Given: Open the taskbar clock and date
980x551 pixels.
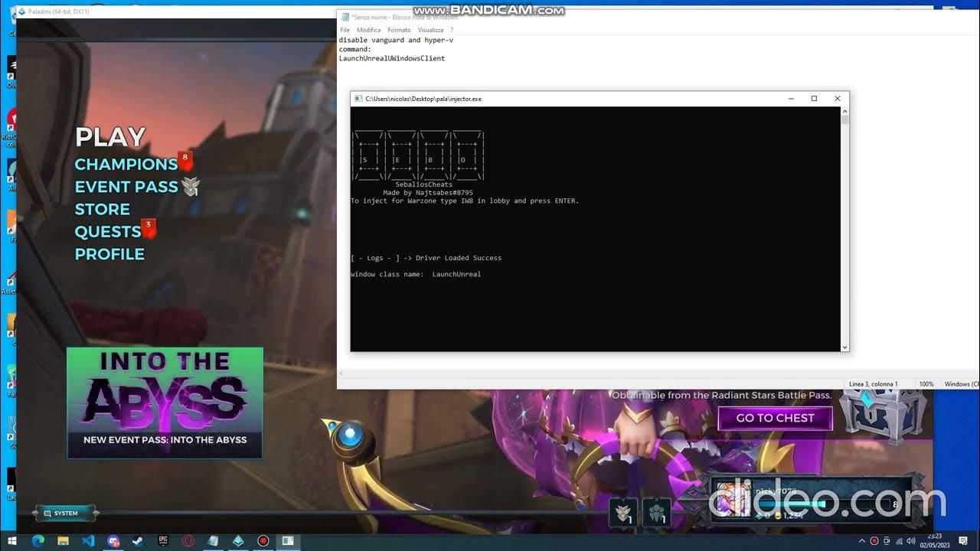Looking at the screenshot, I should tap(935, 540).
